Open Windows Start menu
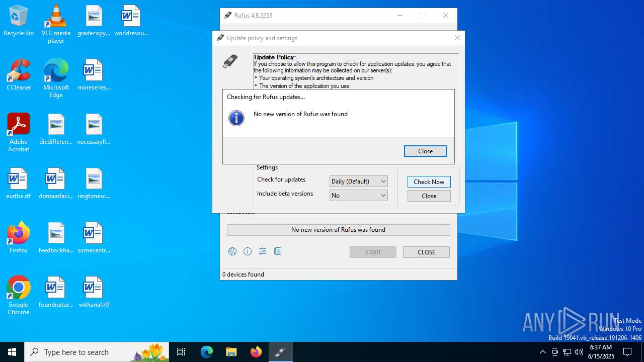 pos(12,352)
